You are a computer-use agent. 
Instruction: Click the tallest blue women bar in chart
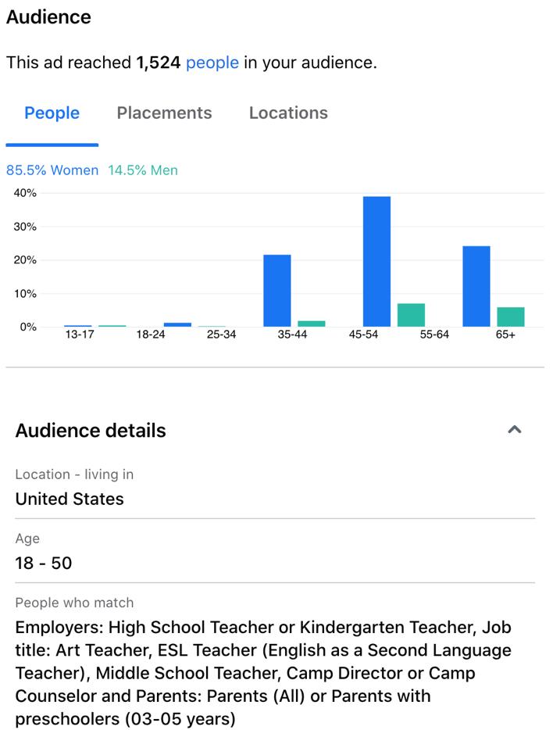pyautogui.click(x=376, y=261)
